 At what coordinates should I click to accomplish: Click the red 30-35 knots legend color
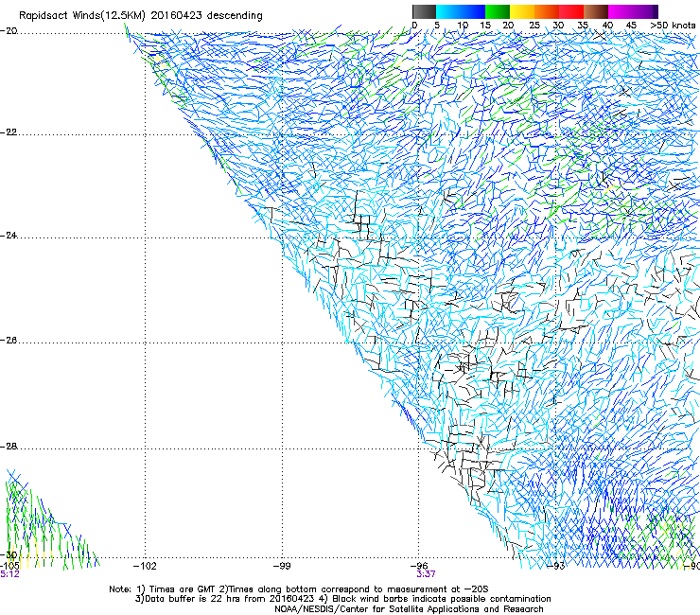point(571,11)
